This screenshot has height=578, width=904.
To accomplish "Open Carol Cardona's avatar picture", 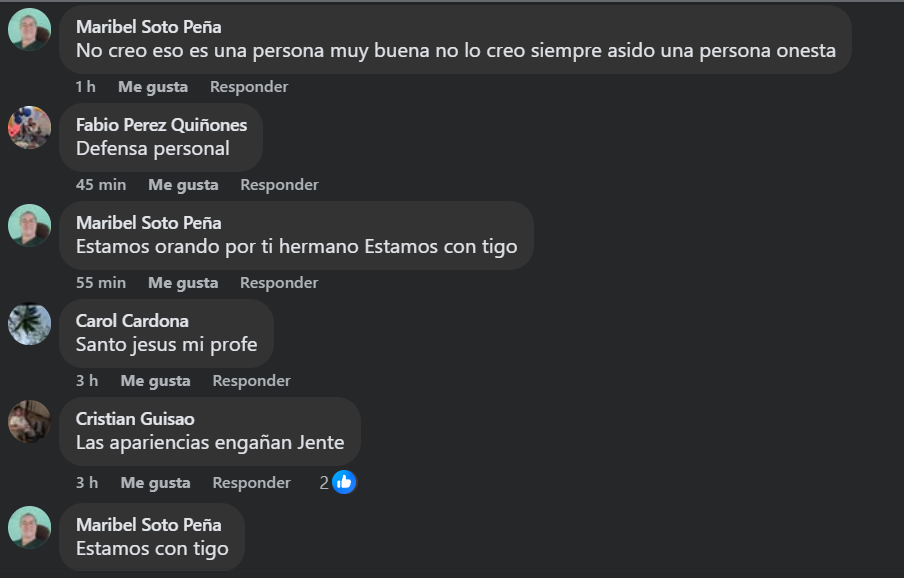I will [29, 323].
